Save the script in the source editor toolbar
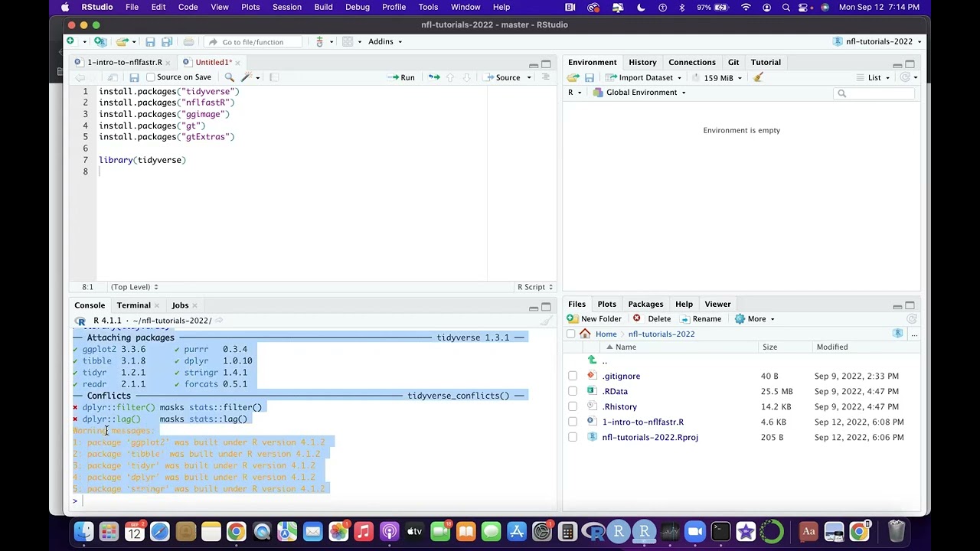The height and width of the screenshot is (551, 980). point(134,77)
